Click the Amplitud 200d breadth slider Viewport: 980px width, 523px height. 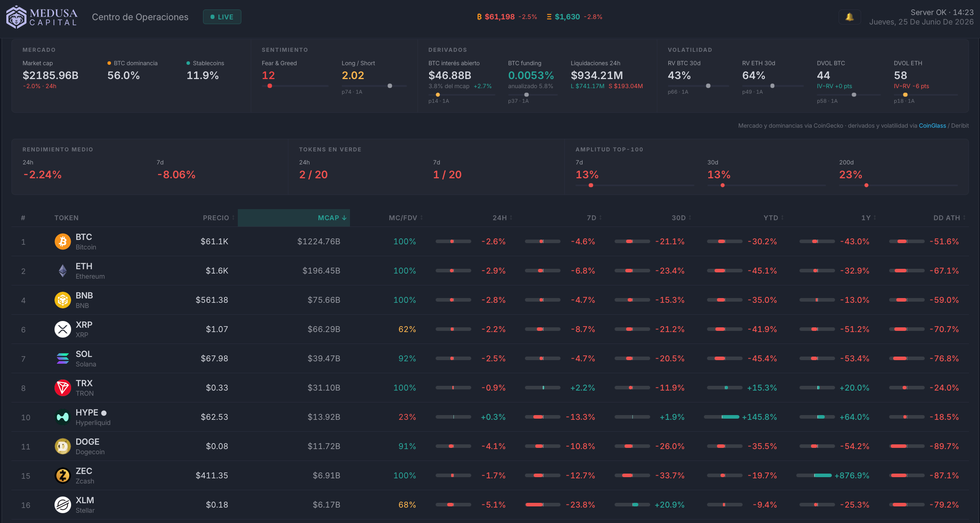click(898, 185)
